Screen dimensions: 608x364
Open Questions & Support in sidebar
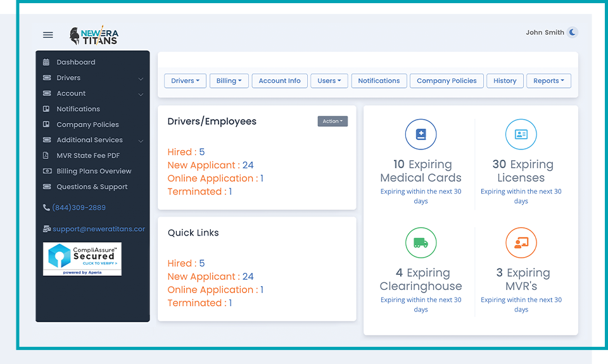coord(92,187)
